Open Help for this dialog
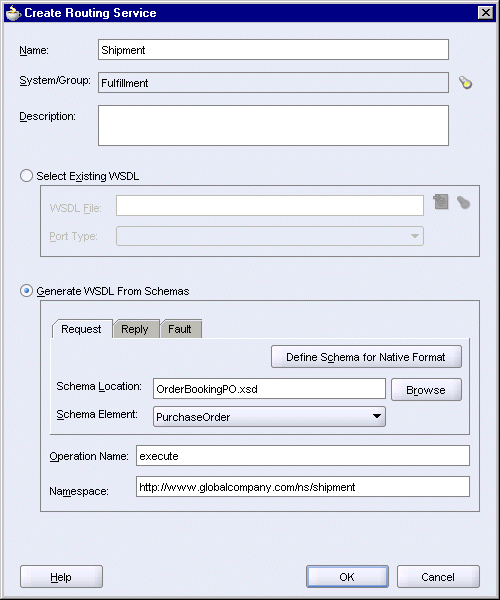The height and width of the screenshot is (600, 500). click(x=61, y=577)
